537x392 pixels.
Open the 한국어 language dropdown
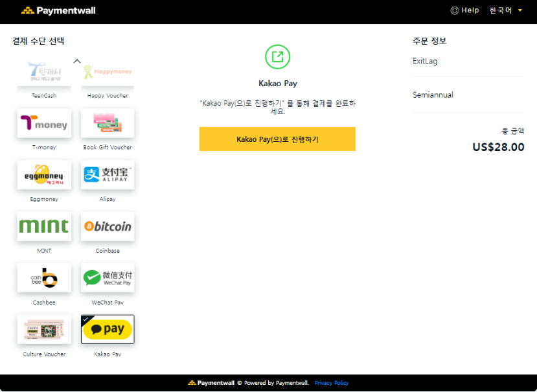click(505, 10)
